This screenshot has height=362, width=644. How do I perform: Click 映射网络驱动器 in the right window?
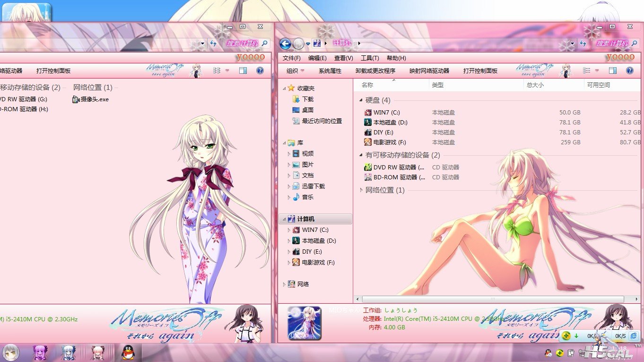[x=429, y=71]
